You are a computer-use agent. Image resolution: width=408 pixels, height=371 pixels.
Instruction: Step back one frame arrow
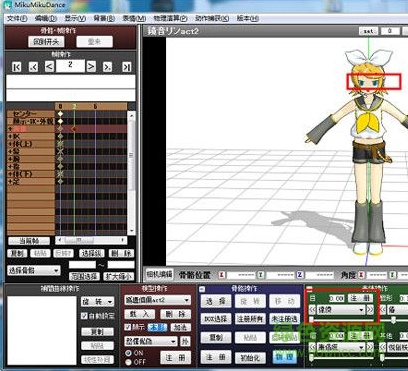[49, 67]
